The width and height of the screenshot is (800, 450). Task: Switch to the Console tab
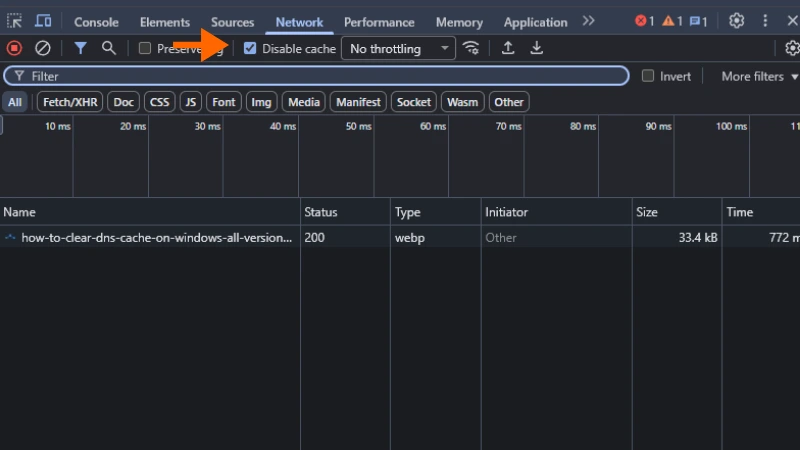[96, 22]
